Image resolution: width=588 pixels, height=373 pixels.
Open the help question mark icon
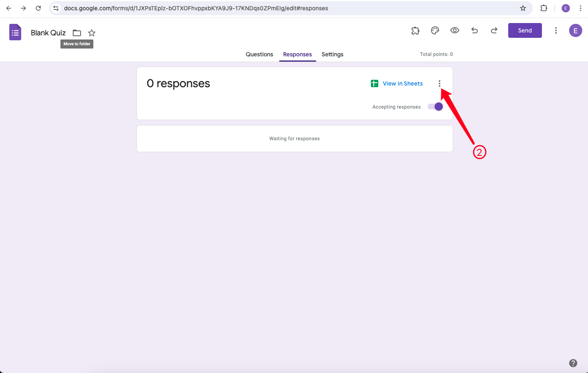pos(573,363)
